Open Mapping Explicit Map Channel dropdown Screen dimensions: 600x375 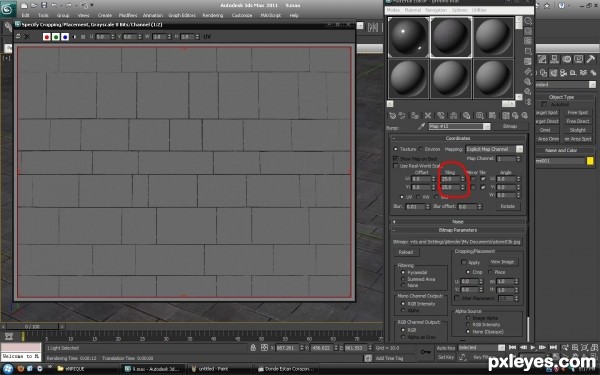point(519,149)
